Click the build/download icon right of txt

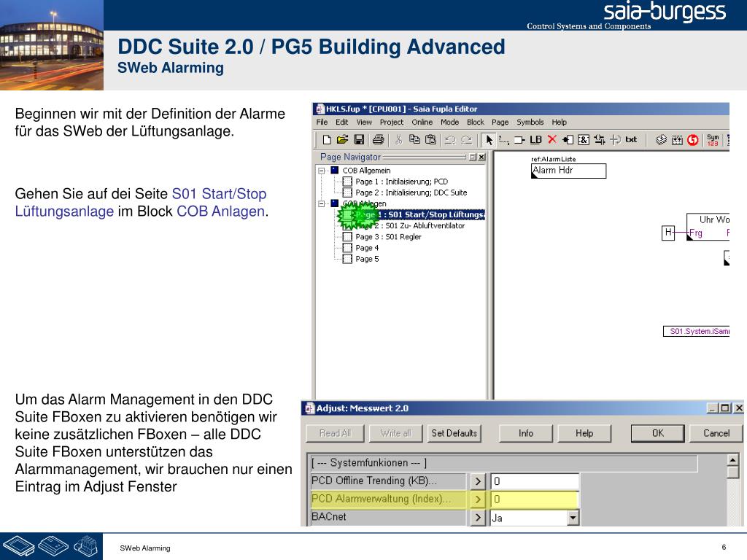(x=661, y=140)
